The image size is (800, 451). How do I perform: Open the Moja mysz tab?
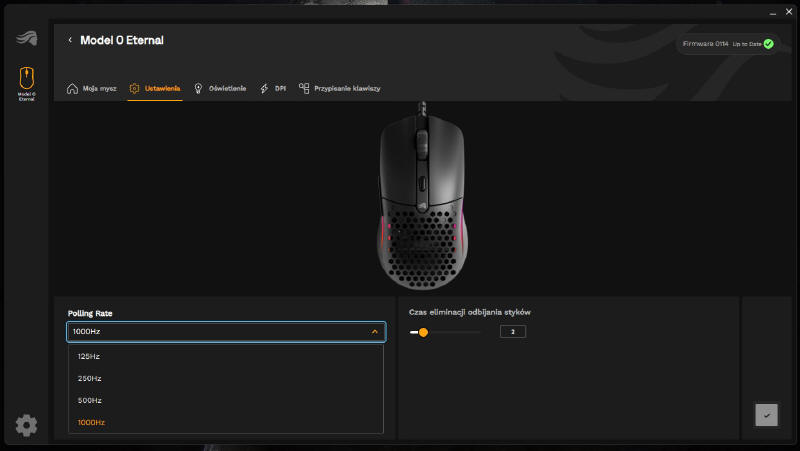coord(99,88)
